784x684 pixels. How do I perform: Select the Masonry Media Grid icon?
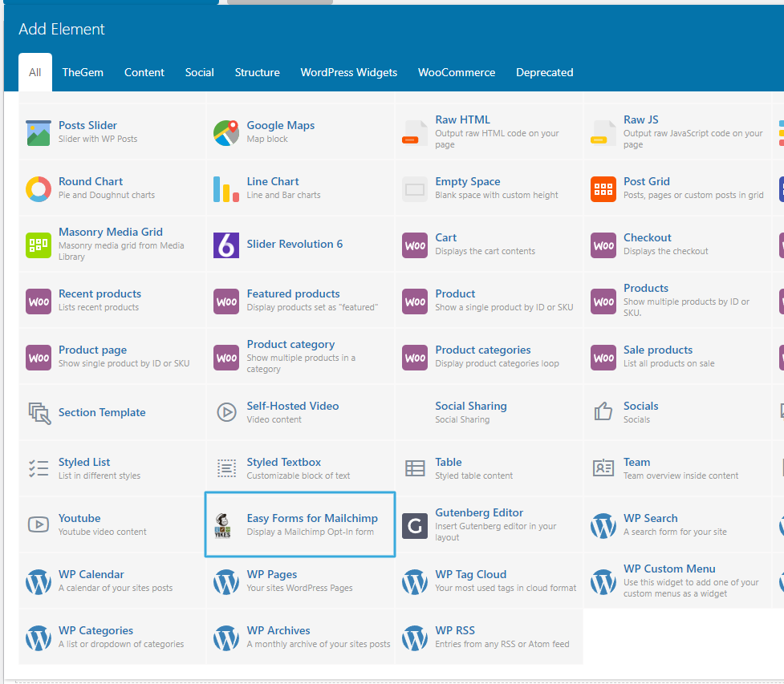39,245
